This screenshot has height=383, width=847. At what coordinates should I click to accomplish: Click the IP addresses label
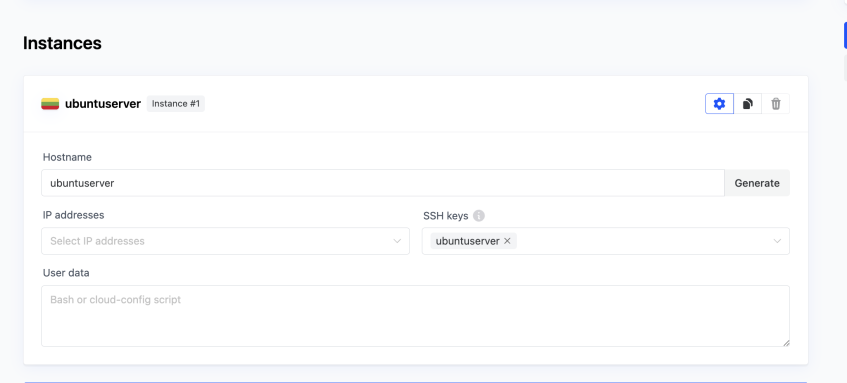click(x=73, y=215)
